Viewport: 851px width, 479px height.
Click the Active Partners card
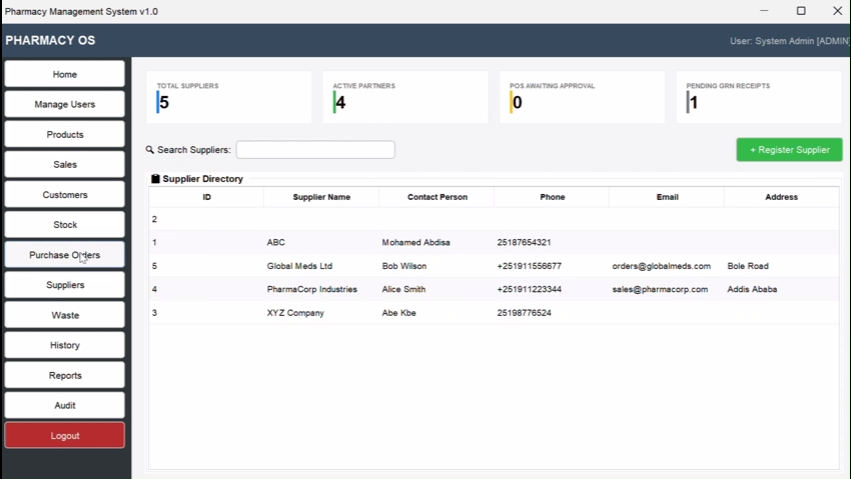coord(405,97)
